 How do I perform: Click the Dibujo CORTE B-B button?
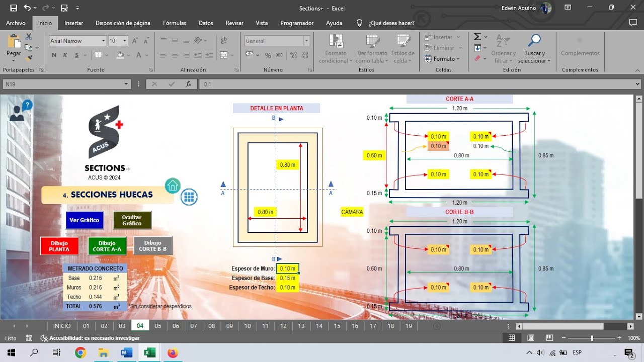153,246
